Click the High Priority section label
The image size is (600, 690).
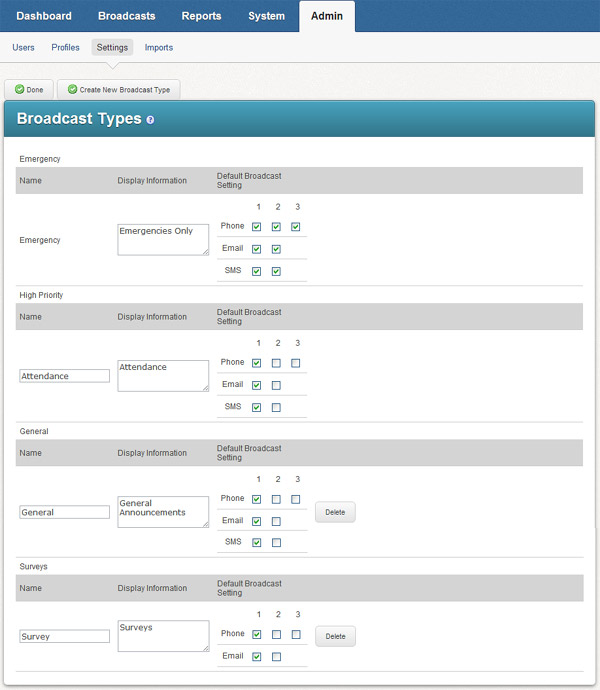(x=41, y=295)
